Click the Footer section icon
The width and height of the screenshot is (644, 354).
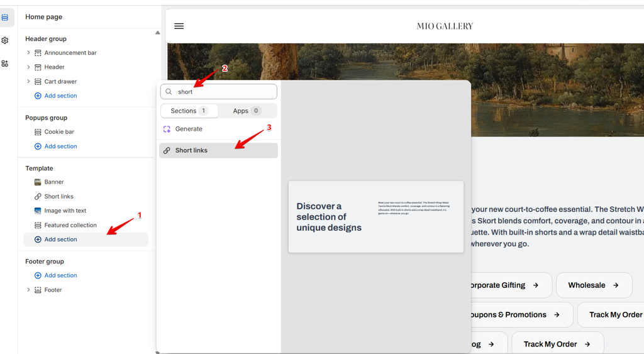pyautogui.click(x=38, y=290)
